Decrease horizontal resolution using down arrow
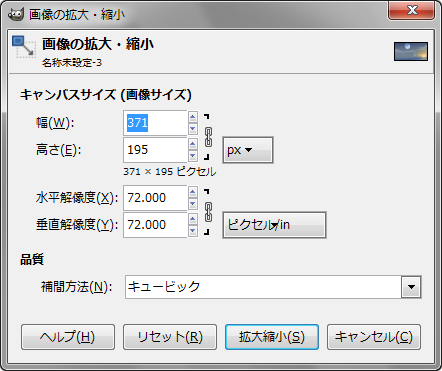This screenshot has width=442, height=371. coord(193,204)
